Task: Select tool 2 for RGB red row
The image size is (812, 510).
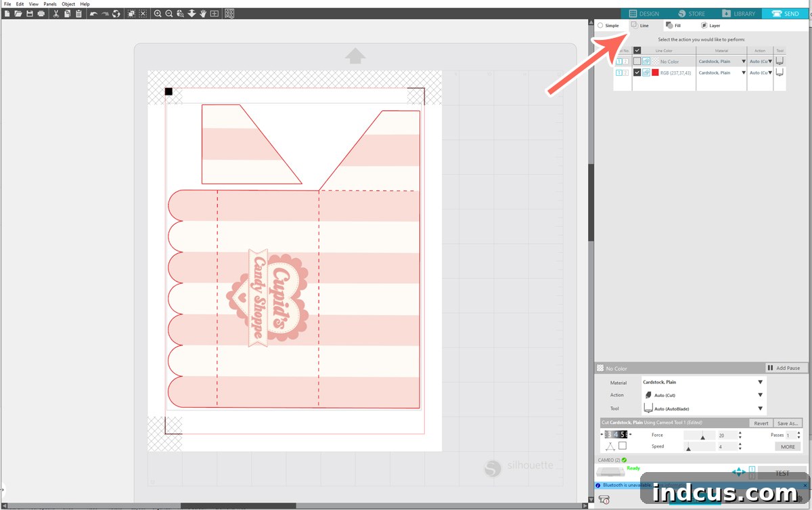Action: coord(625,72)
